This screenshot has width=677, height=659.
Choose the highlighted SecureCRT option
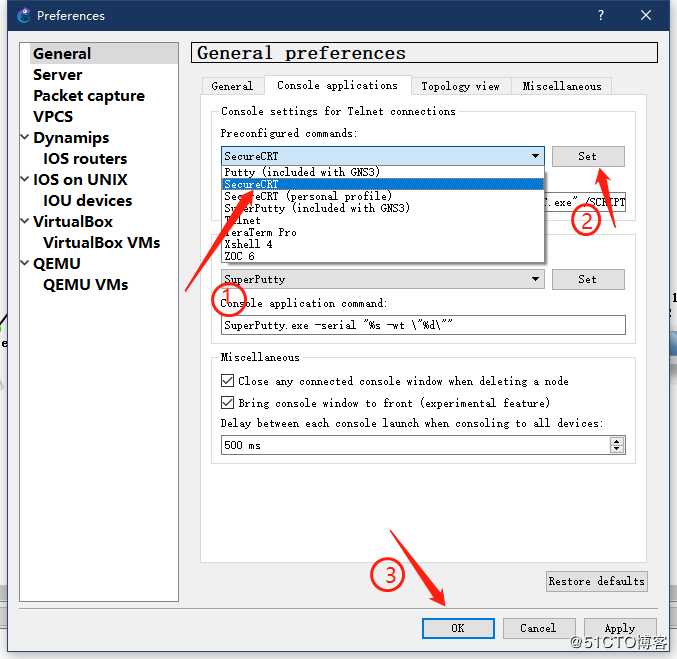383,184
